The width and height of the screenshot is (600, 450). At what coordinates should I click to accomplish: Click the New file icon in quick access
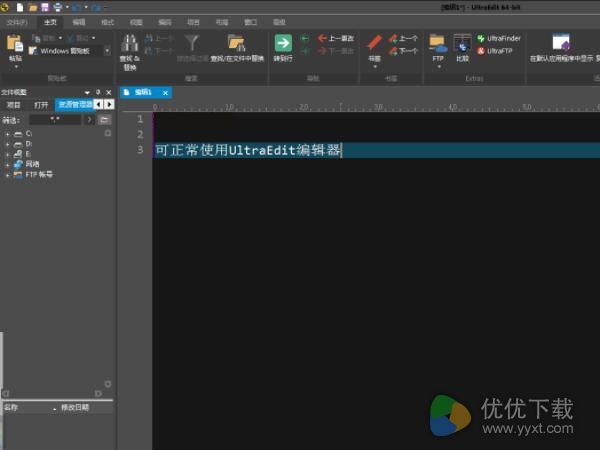pyautogui.click(x=20, y=7)
